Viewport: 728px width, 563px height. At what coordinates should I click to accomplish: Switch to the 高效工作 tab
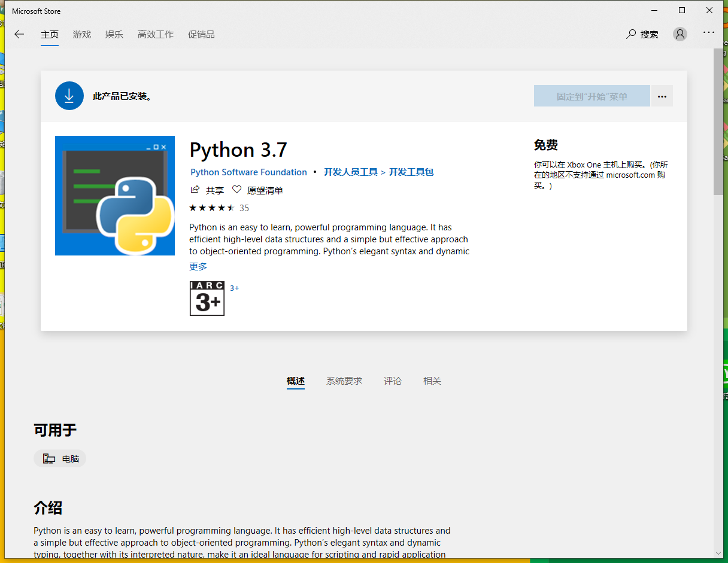click(156, 34)
